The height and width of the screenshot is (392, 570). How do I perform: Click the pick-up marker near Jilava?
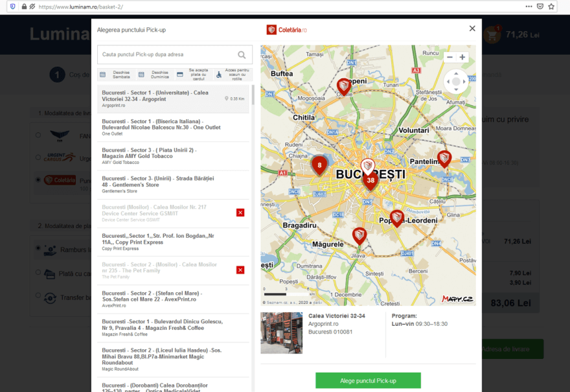click(x=359, y=236)
